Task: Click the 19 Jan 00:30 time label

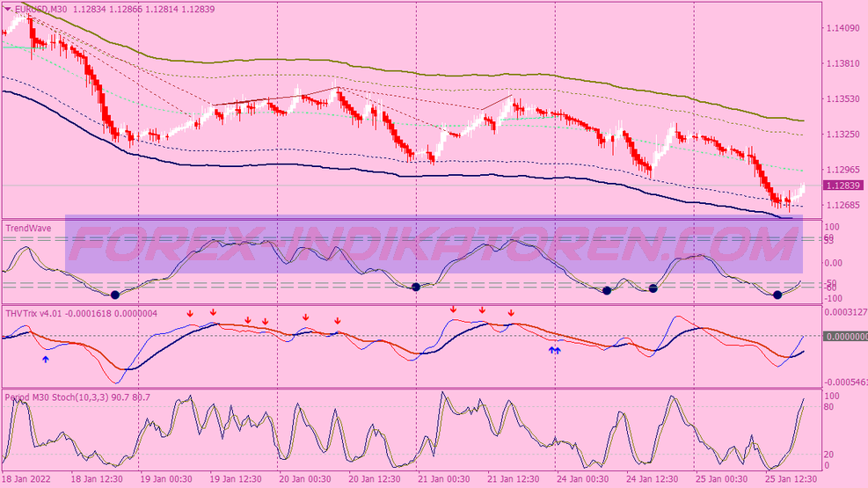Action: 166,479
